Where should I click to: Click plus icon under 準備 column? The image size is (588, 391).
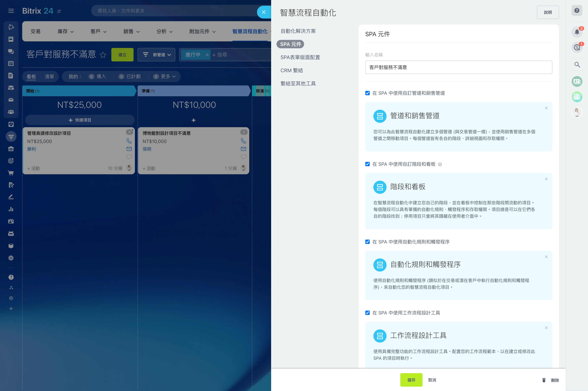point(193,120)
